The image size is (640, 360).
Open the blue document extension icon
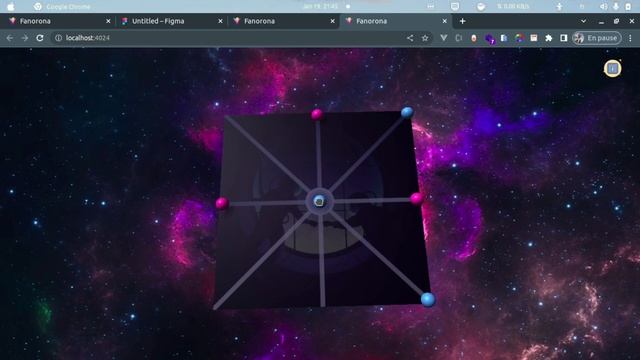pos(504,38)
